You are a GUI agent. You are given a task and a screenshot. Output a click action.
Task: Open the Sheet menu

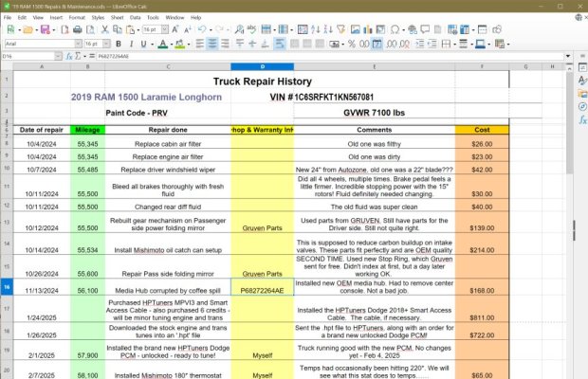(117, 18)
